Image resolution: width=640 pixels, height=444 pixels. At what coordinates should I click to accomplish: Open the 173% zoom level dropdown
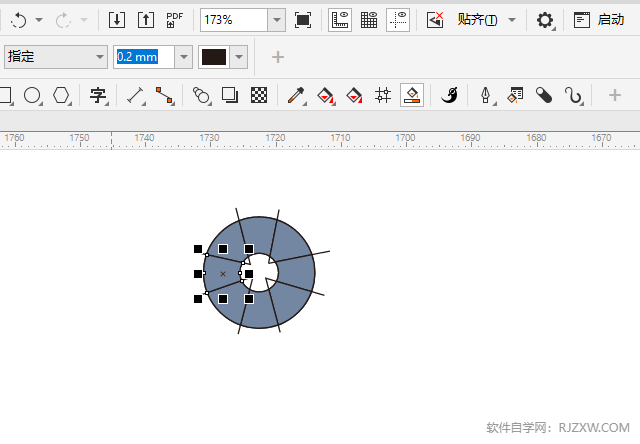277,19
